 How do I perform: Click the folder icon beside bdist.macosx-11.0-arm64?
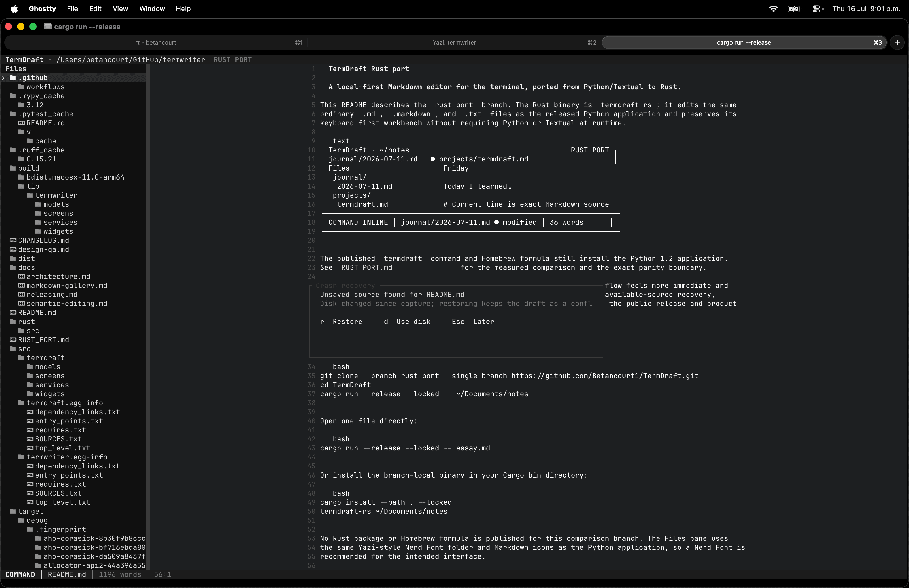click(21, 177)
